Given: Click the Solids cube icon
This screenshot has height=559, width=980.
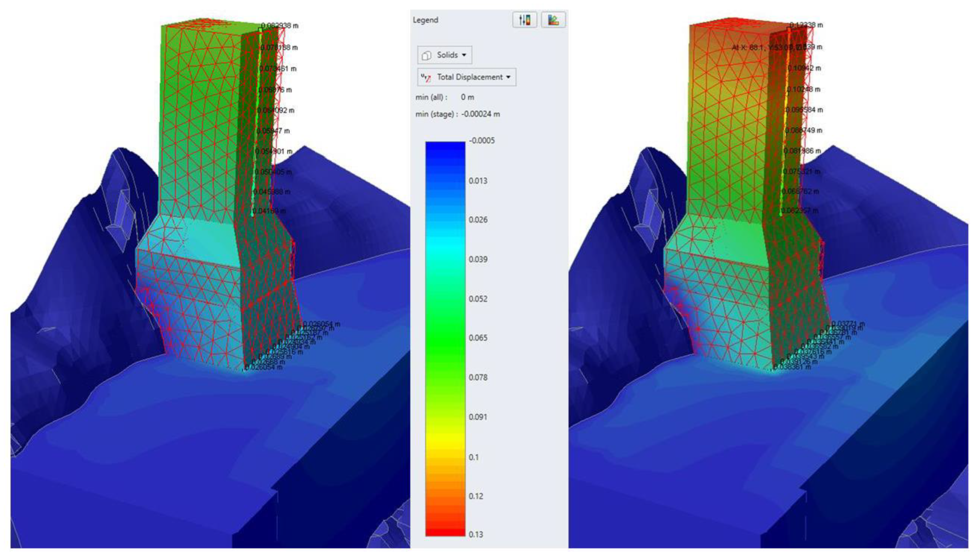Looking at the screenshot, I should pyautogui.click(x=426, y=55).
